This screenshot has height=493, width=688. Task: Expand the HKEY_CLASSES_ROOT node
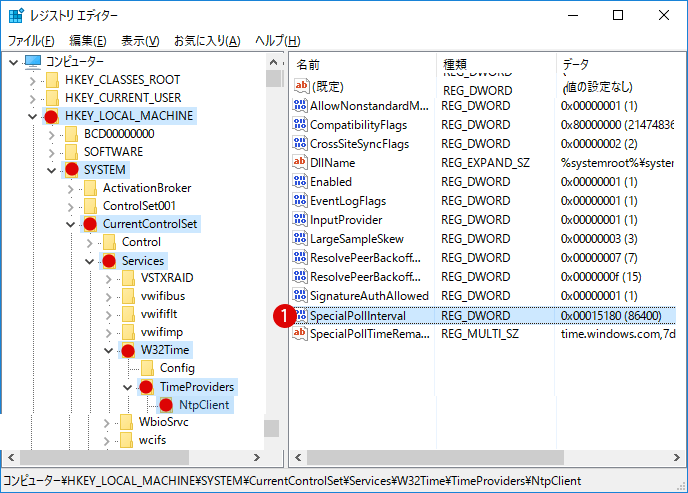click(x=32, y=80)
